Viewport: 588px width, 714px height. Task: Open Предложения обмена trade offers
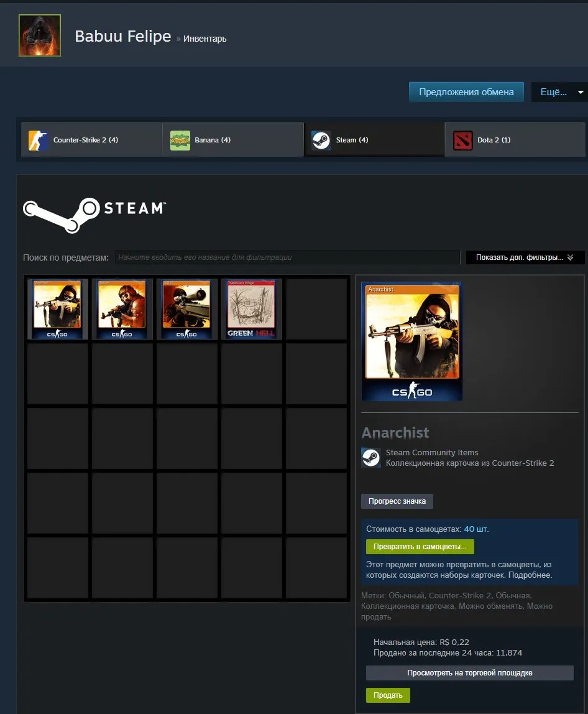coord(467,92)
